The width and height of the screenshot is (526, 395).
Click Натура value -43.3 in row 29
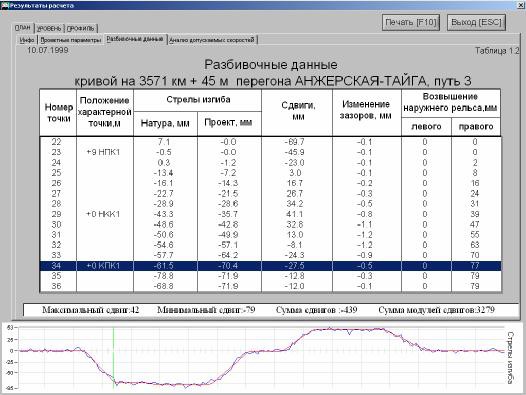pyautogui.click(x=164, y=214)
